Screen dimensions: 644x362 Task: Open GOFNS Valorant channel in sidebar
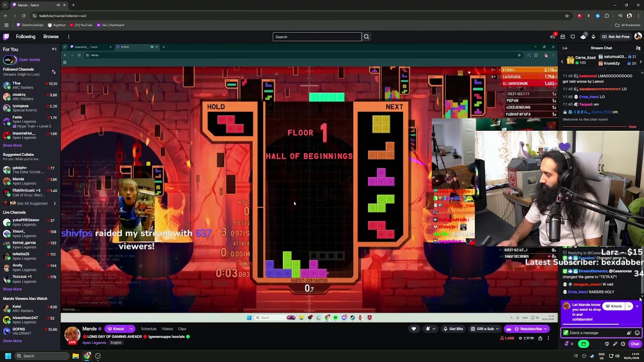click(x=30, y=332)
